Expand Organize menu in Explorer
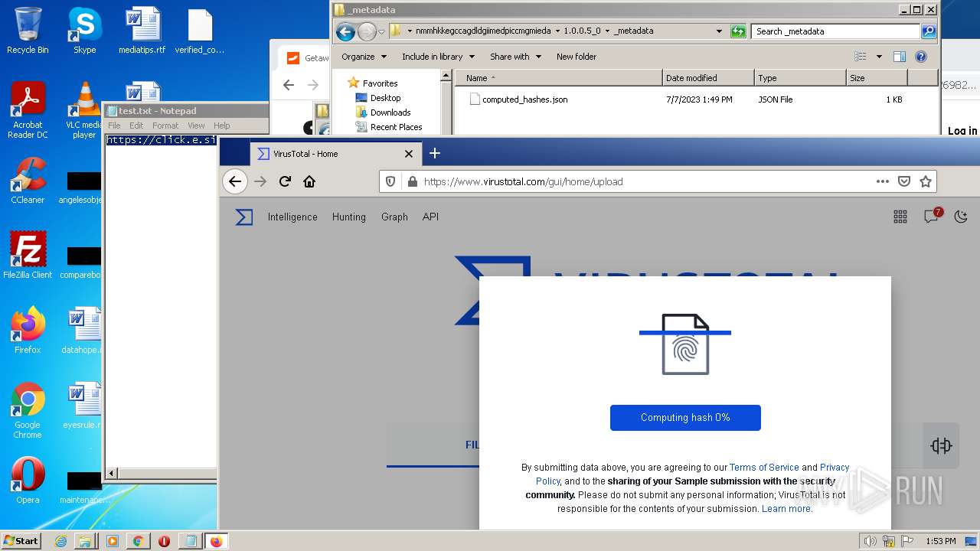This screenshot has width=980, height=551. coord(364,57)
